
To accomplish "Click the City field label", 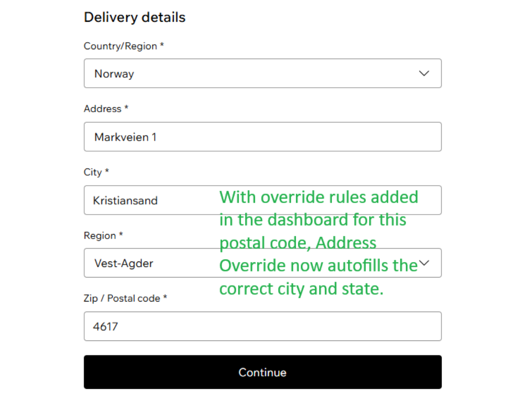I will pos(93,172).
